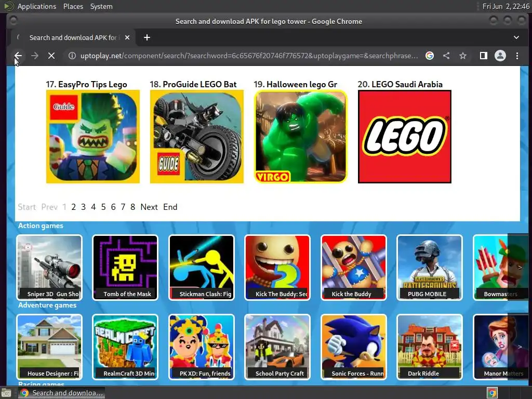The image size is (532, 399).
Task: Click the Adventure games heading
Action: coord(47,305)
